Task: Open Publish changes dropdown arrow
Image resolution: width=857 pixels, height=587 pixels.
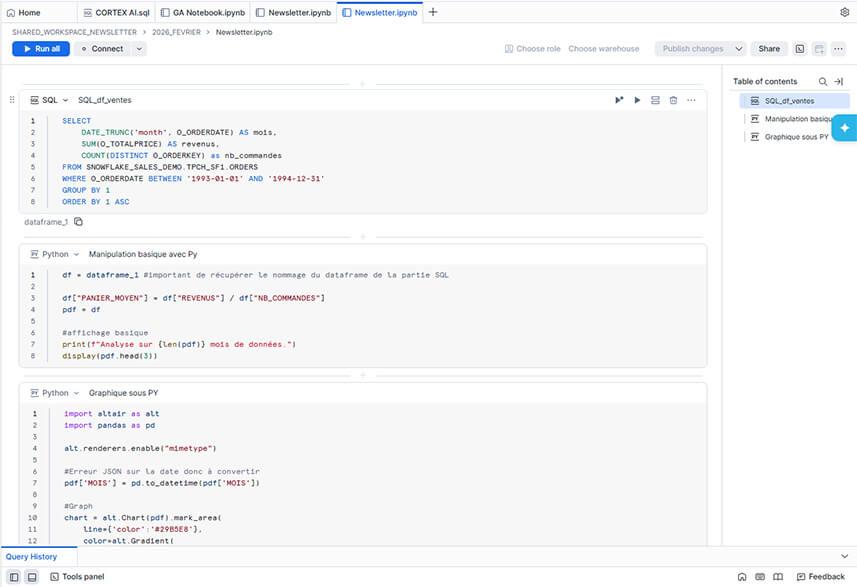Action: point(738,49)
